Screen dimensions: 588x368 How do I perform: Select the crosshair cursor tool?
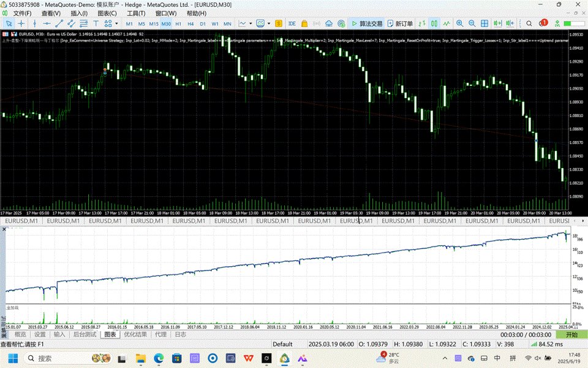(x=21, y=23)
